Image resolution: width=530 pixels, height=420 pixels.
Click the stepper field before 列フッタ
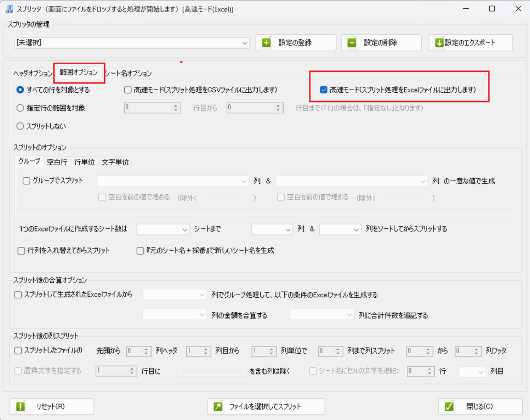pyautogui.click(x=468, y=351)
